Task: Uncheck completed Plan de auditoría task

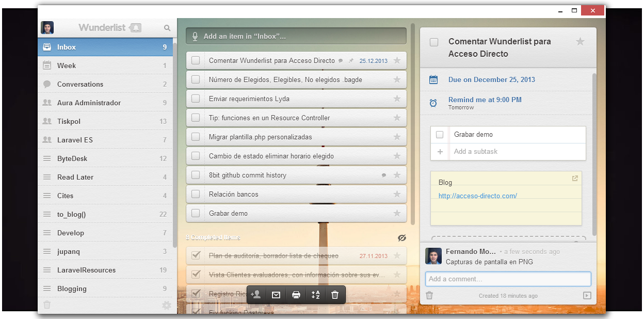Action: 196,256
